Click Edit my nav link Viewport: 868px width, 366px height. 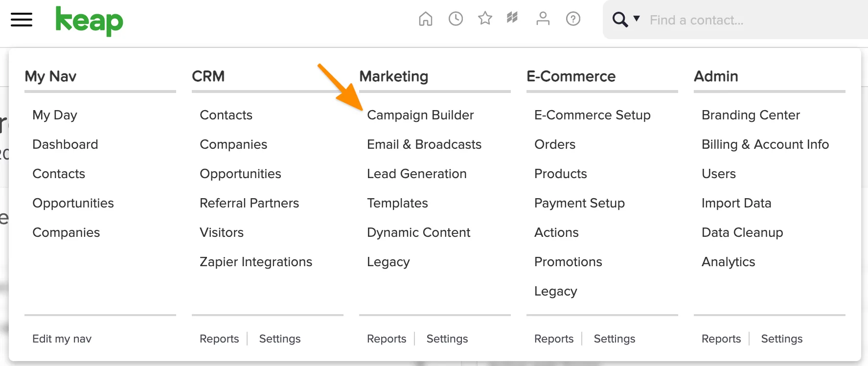[x=62, y=339]
